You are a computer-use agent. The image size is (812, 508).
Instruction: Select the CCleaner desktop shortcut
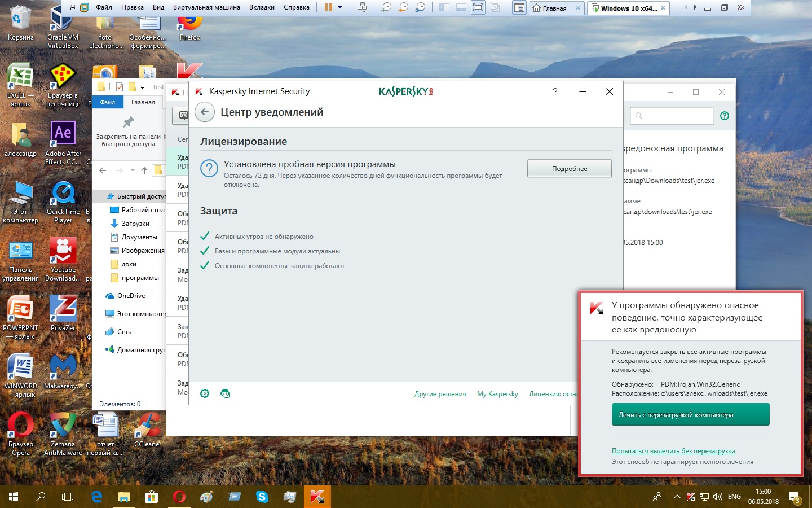pyautogui.click(x=148, y=430)
